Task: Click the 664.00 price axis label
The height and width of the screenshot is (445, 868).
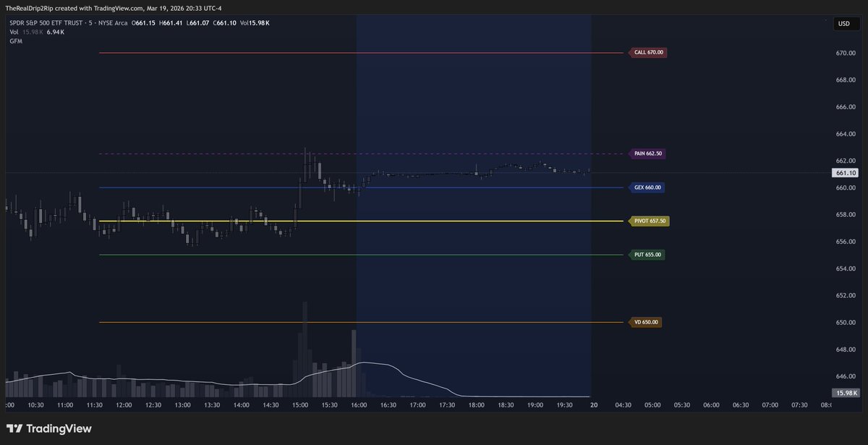Action: tap(846, 134)
